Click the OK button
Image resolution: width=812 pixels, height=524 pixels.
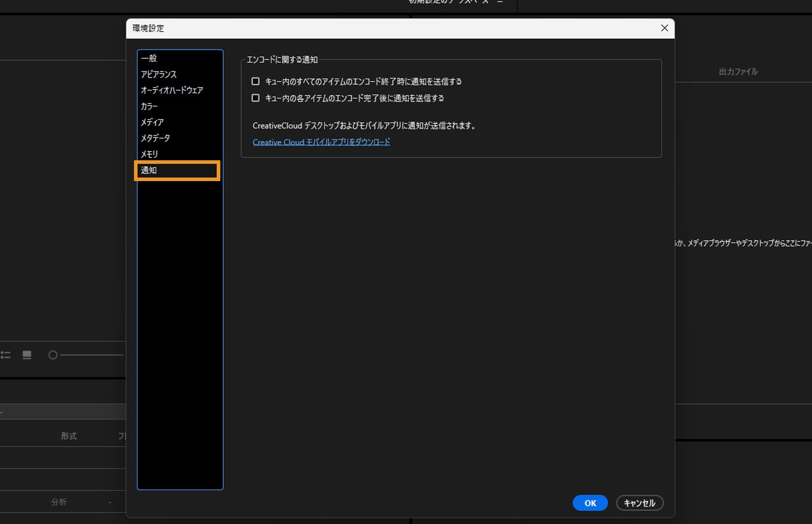point(590,503)
